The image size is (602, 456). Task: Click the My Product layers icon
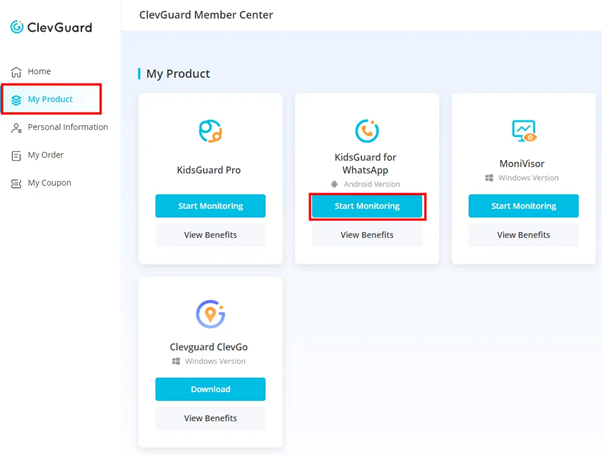(16, 100)
